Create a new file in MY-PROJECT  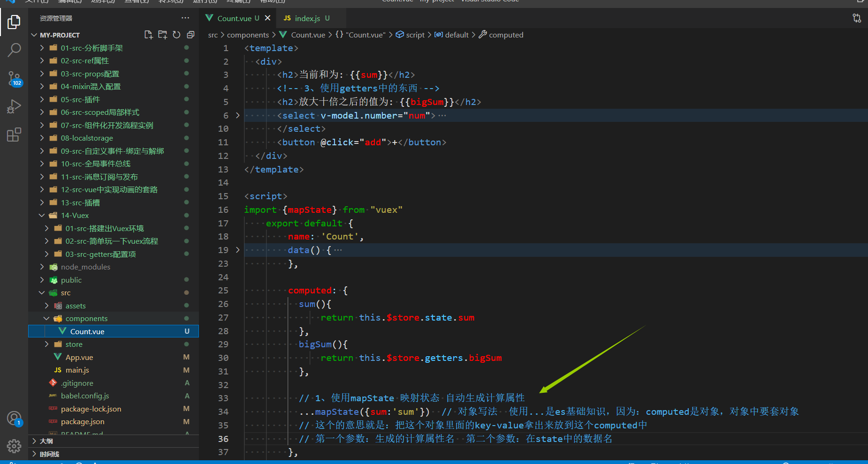[x=149, y=35]
